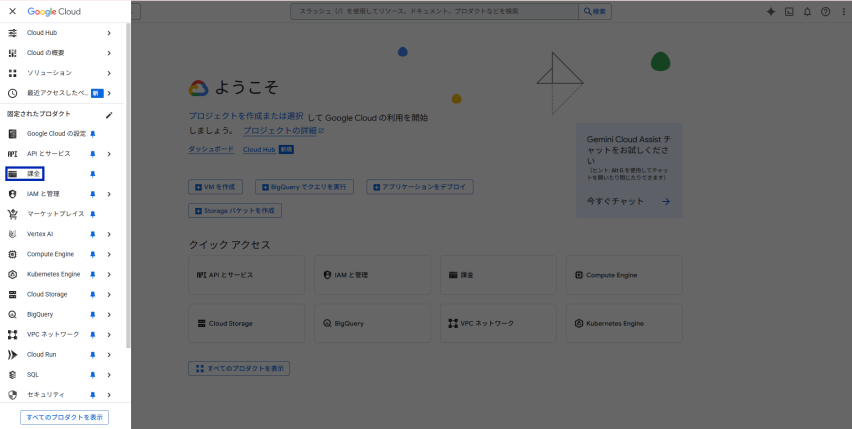Unpin Cloud Storage via pin icon

click(92, 294)
